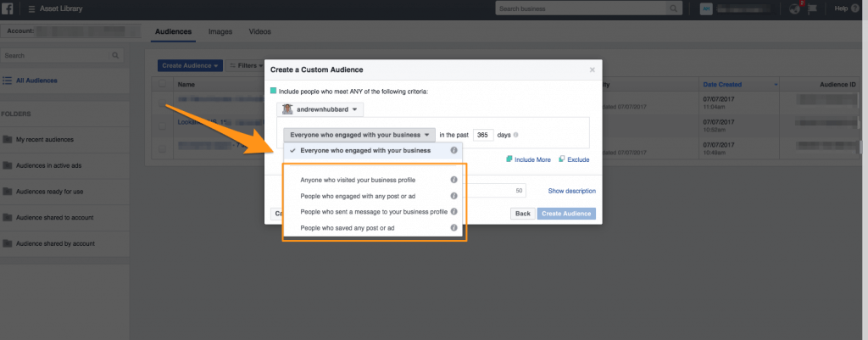Click the Create Audience button in dialog
The width and height of the screenshot is (868, 340).
click(566, 214)
